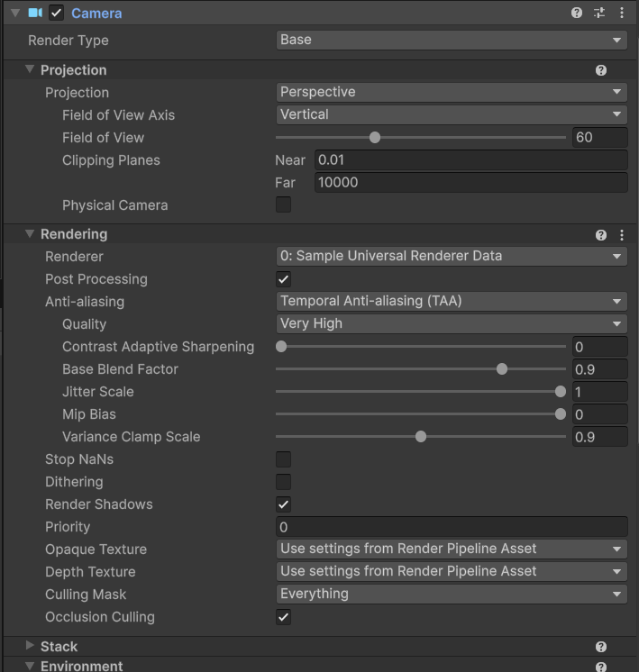The width and height of the screenshot is (639, 672).
Task: Expand the Stack section foldout
Action: tap(30, 646)
